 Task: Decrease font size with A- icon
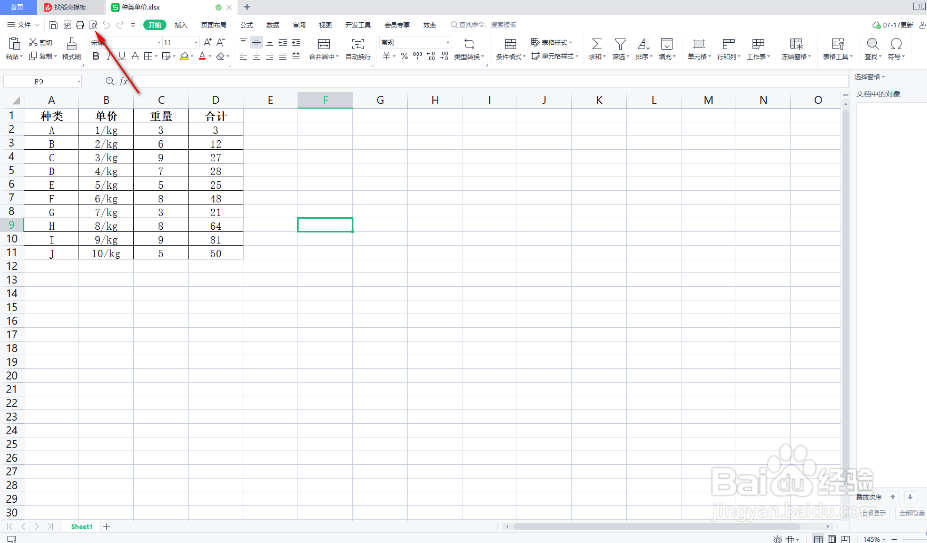tap(221, 42)
